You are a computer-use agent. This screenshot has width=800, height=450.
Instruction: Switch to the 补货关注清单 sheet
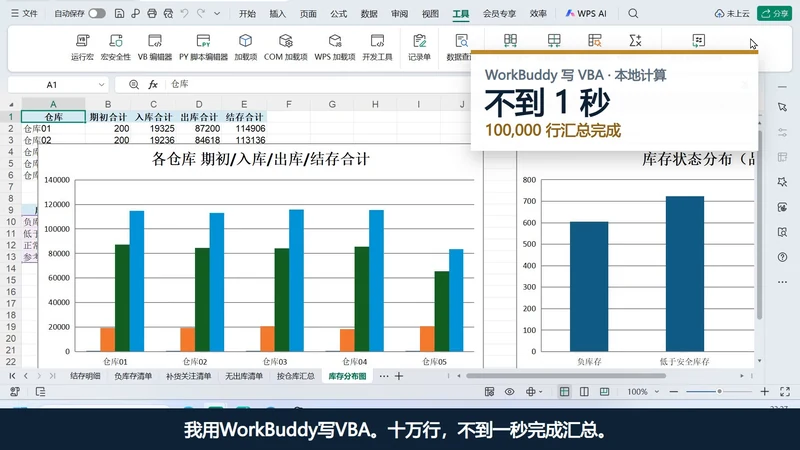point(188,376)
